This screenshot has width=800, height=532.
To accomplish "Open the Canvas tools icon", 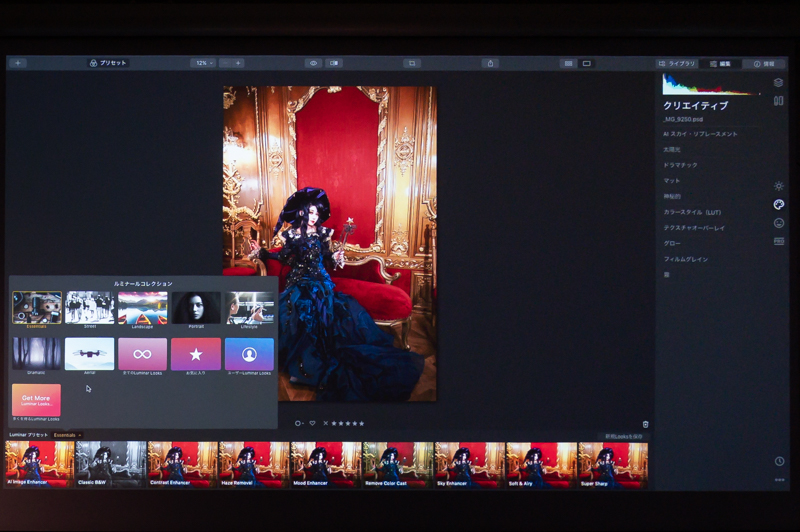I will 779,101.
